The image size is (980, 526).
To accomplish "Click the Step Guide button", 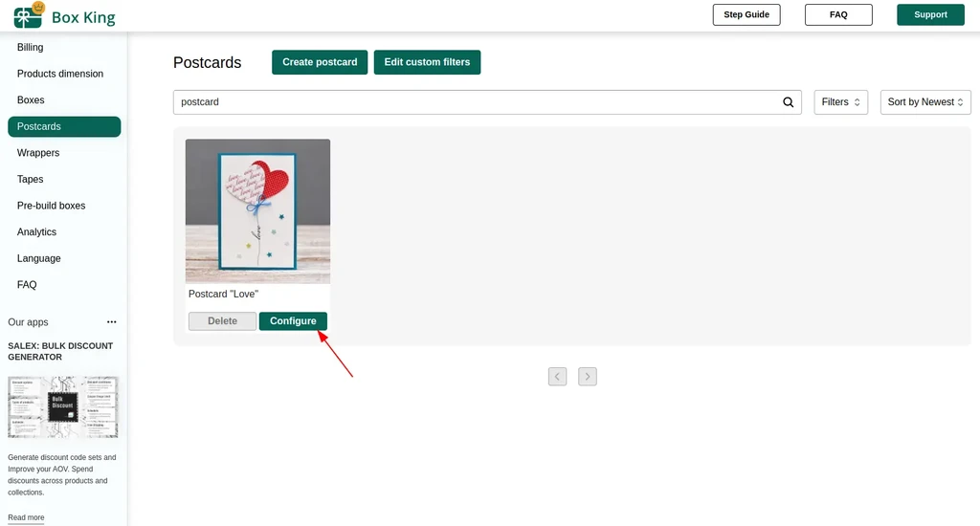I will click(746, 15).
